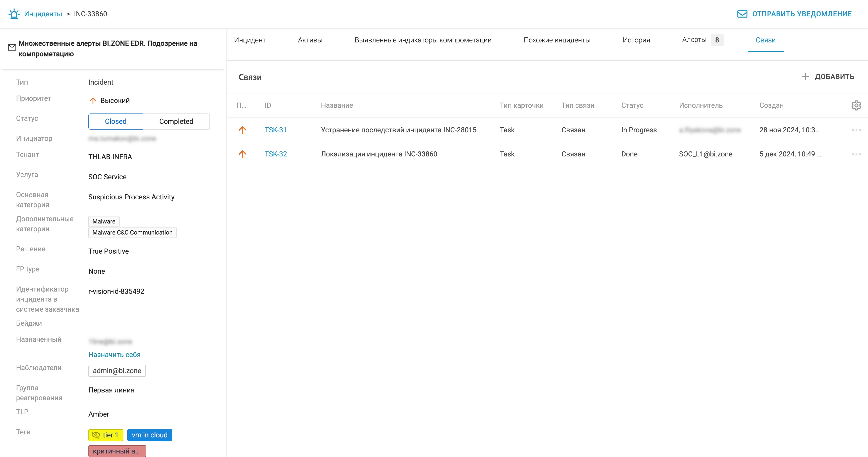This screenshot has width=868, height=457.
Task: Click the orange arrow next to Высокий priority
Action: click(93, 101)
